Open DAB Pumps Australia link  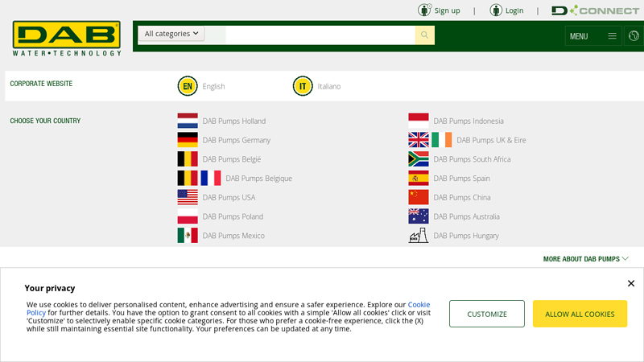point(467,216)
